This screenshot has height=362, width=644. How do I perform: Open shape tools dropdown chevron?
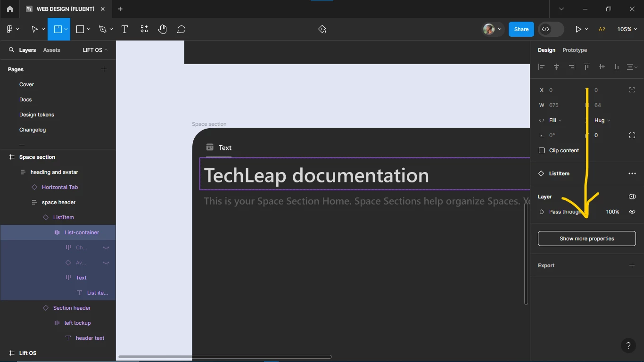[89, 29]
